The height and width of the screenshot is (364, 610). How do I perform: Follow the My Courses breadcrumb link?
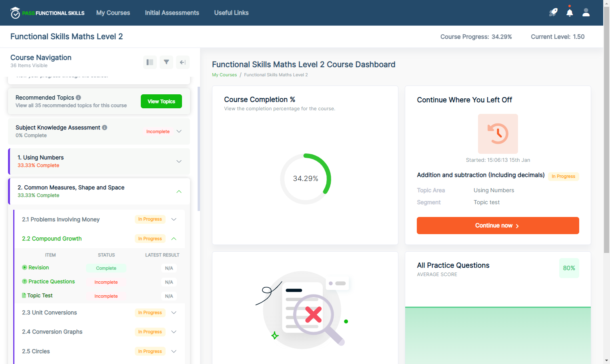click(224, 75)
